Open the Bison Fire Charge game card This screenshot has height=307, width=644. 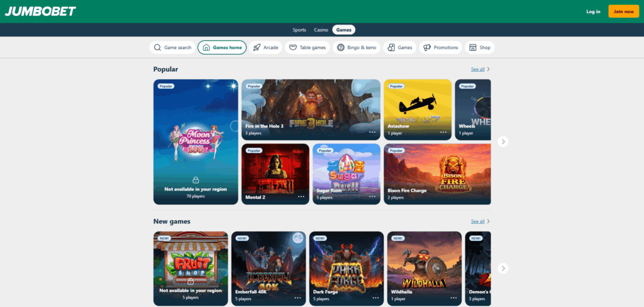(x=438, y=174)
